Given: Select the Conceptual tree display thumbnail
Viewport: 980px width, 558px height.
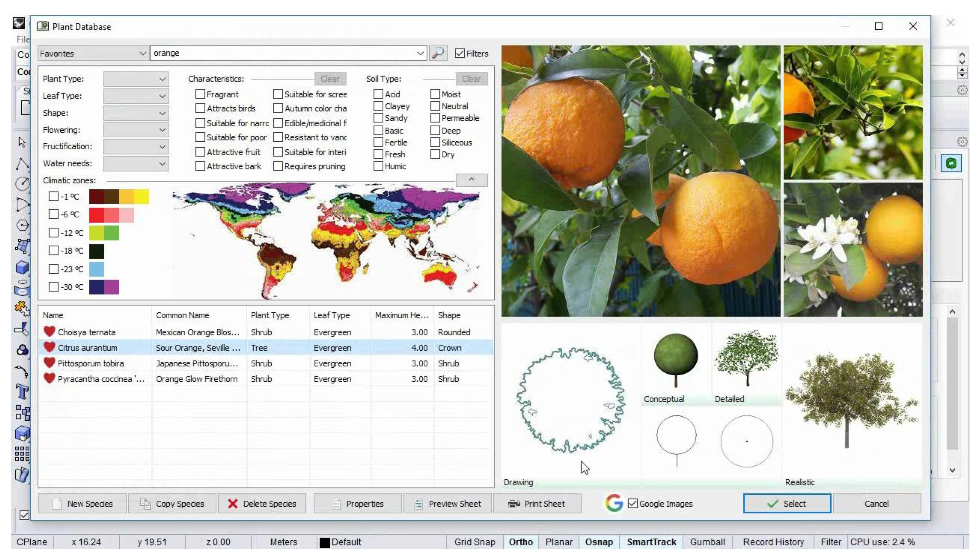Looking at the screenshot, I should (x=676, y=360).
